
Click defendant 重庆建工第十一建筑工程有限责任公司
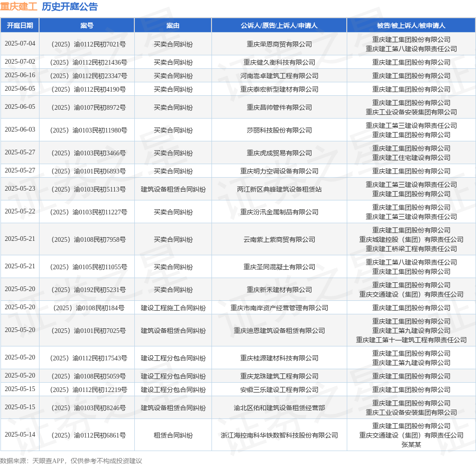[411, 340]
